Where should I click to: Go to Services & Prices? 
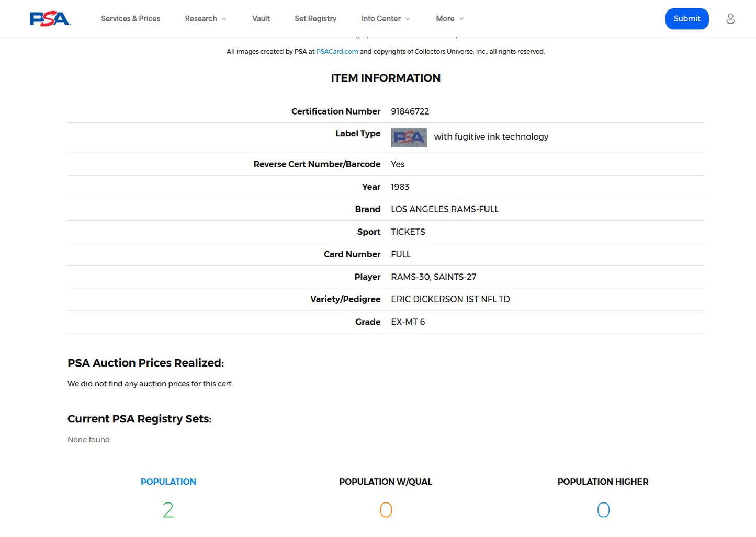(x=131, y=19)
